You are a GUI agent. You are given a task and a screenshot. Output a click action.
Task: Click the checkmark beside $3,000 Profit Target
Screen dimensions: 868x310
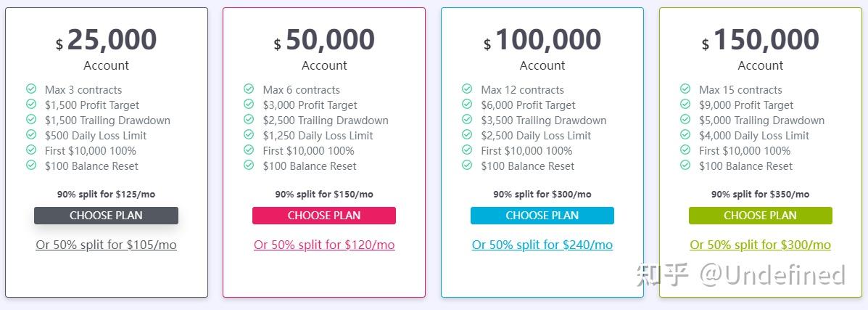[x=249, y=104]
